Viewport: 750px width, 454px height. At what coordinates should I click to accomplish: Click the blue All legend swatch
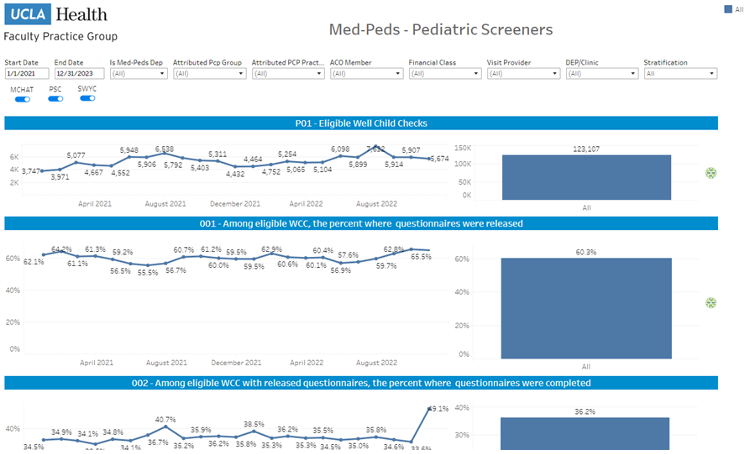727,9
